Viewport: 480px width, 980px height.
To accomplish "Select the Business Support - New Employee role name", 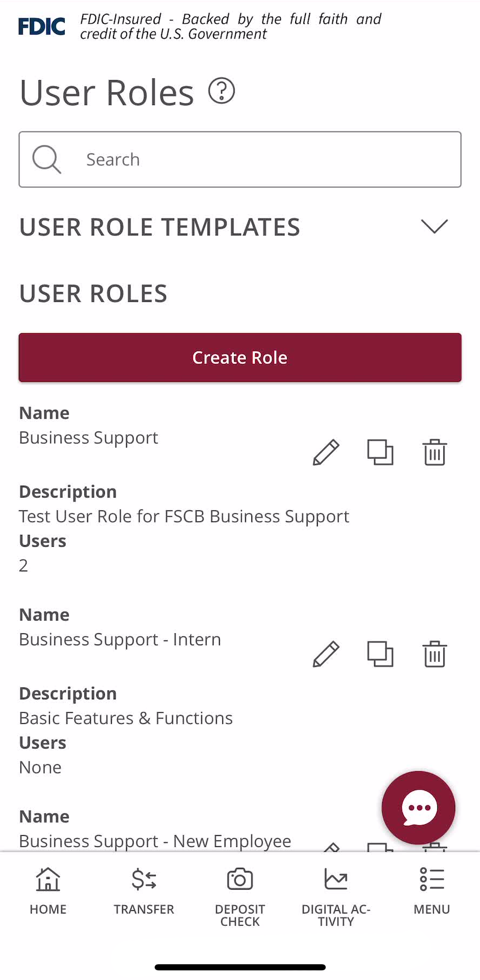I will pyautogui.click(x=155, y=841).
